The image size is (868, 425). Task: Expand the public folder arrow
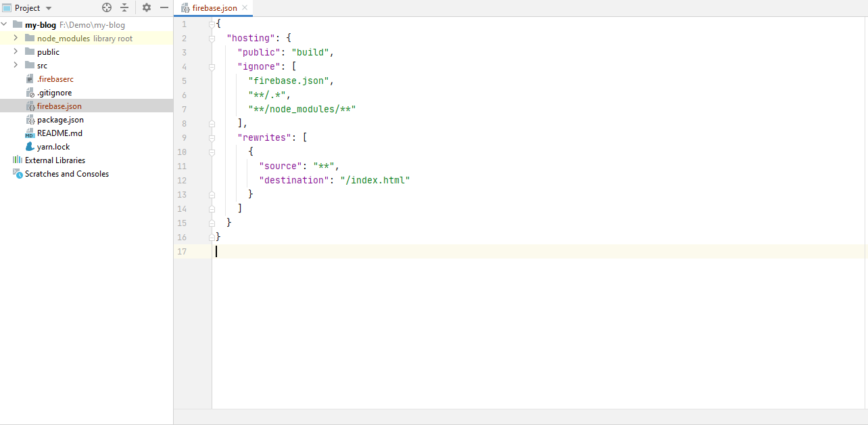(x=16, y=52)
